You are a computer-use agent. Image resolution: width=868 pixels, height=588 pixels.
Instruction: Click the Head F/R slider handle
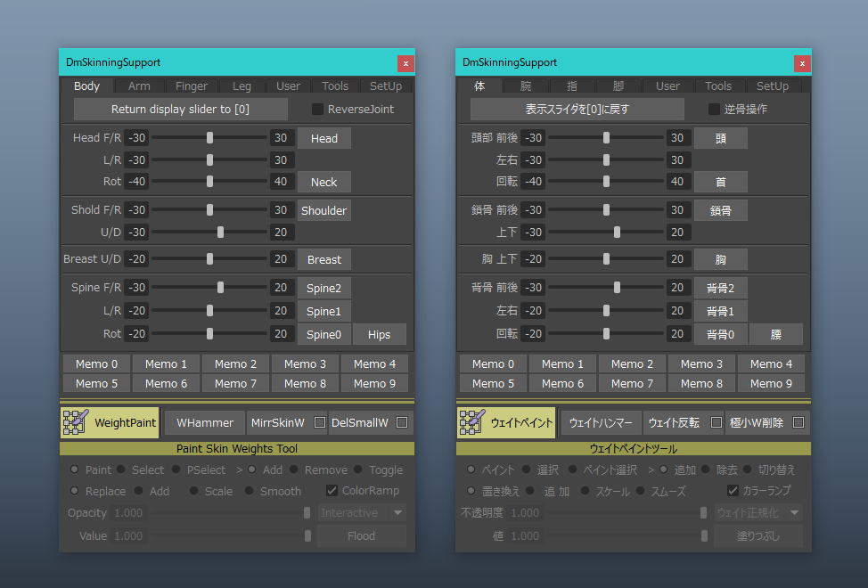(209, 138)
